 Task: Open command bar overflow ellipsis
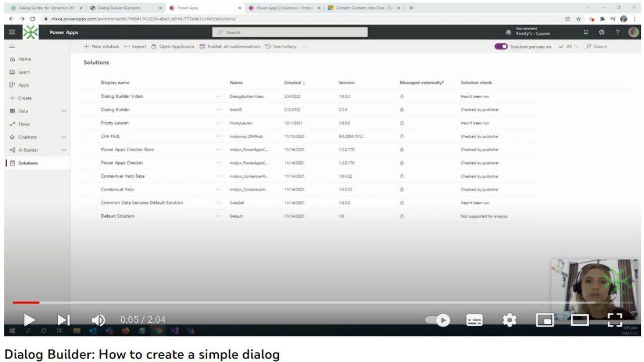coord(305,46)
